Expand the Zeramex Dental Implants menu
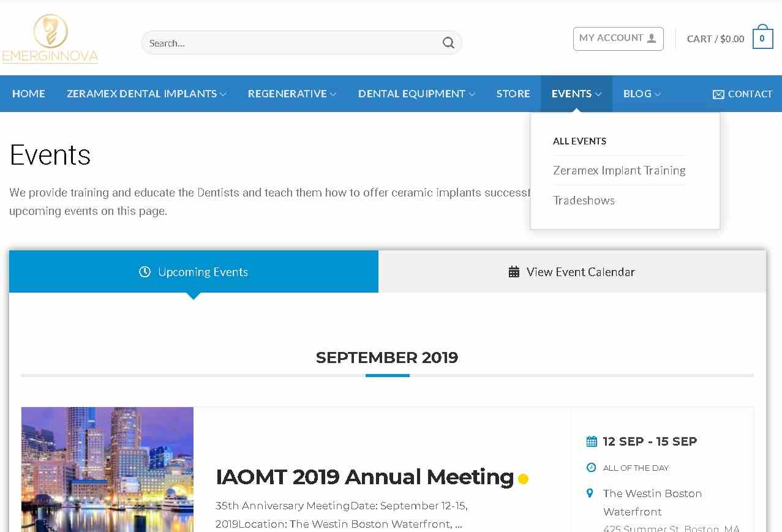 146,94
